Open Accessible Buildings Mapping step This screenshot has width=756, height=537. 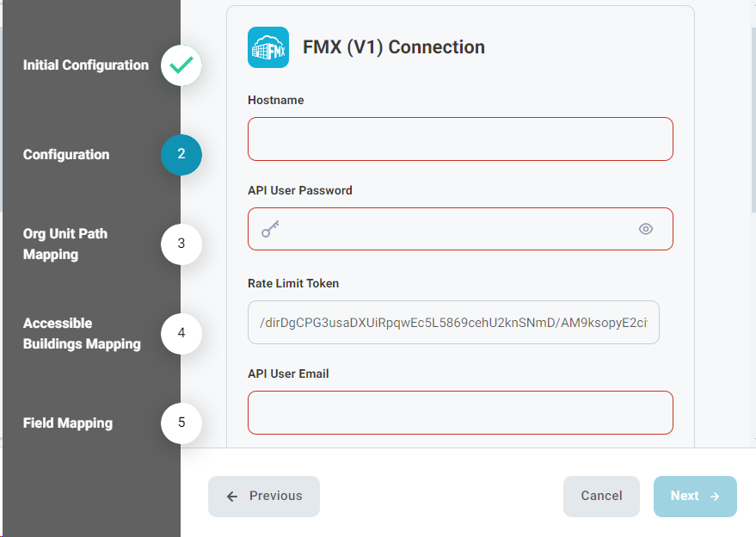[x=82, y=333]
